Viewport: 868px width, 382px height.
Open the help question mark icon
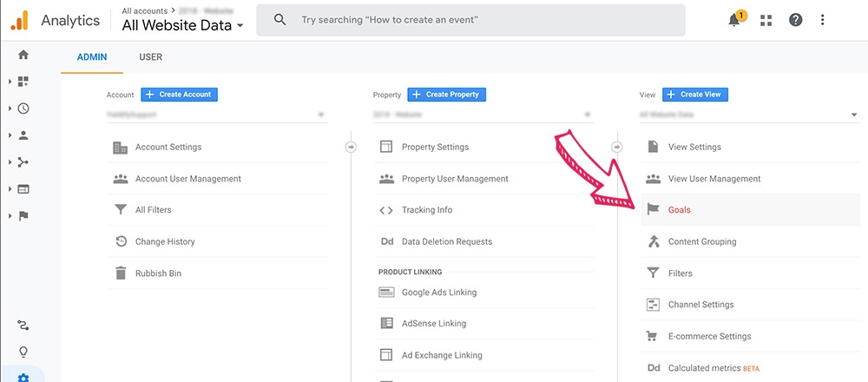(795, 20)
